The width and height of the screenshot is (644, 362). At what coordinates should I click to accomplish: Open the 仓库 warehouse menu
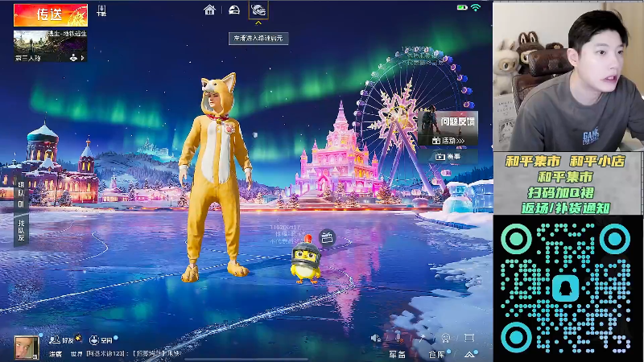(x=436, y=354)
